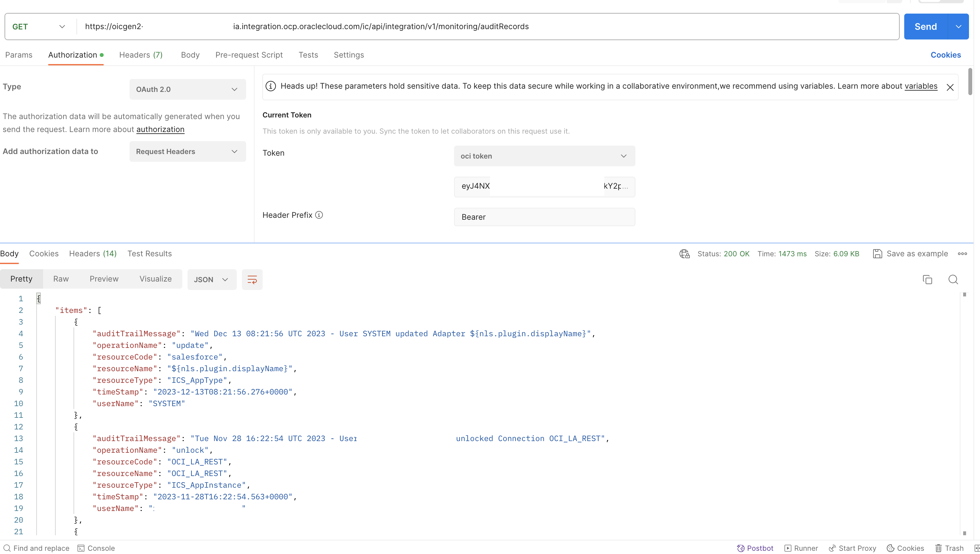980x554 pixels.
Task: Click the beautify JSON icon
Action: tap(252, 279)
